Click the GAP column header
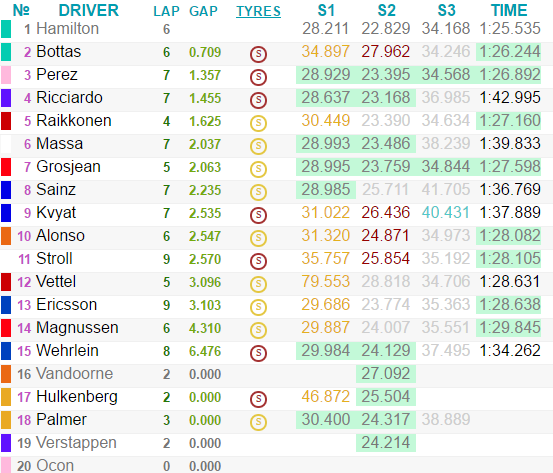 [203, 11]
